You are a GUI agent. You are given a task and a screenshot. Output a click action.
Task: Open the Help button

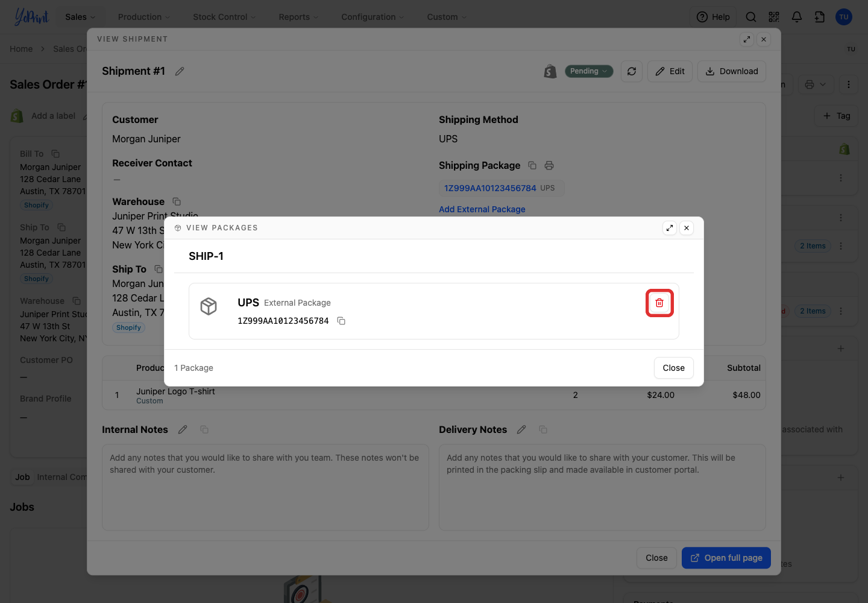[713, 17]
